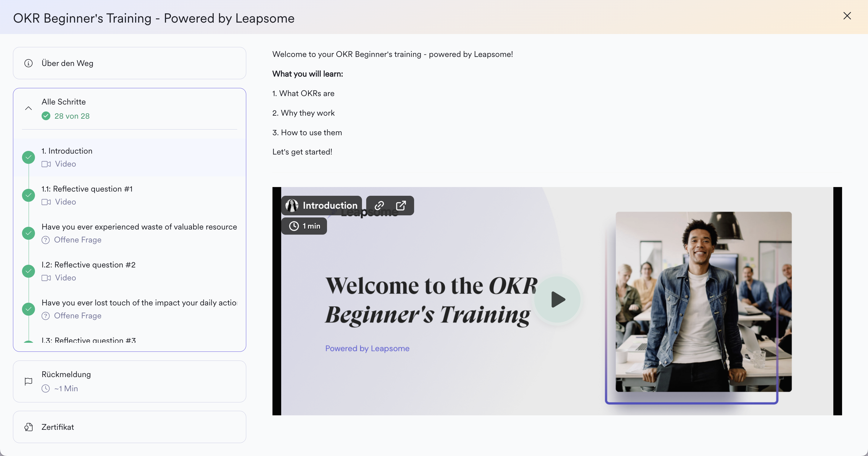
Task: Click the checkmark for lost touch of impact
Action: click(x=28, y=309)
